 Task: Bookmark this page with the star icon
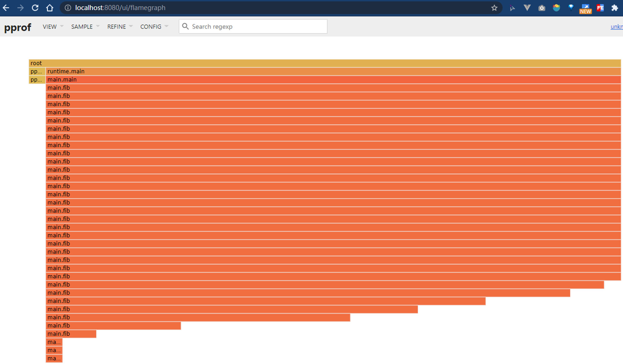pyautogui.click(x=494, y=8)
